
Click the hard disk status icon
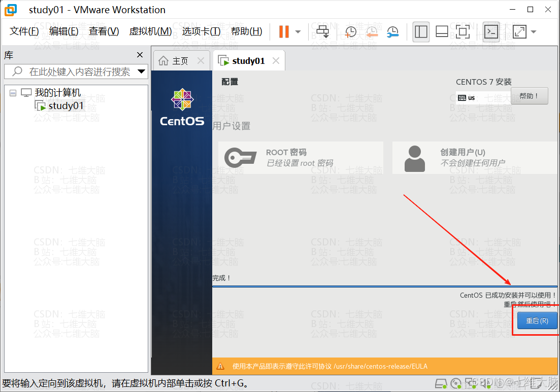click(x=441, y=384)
